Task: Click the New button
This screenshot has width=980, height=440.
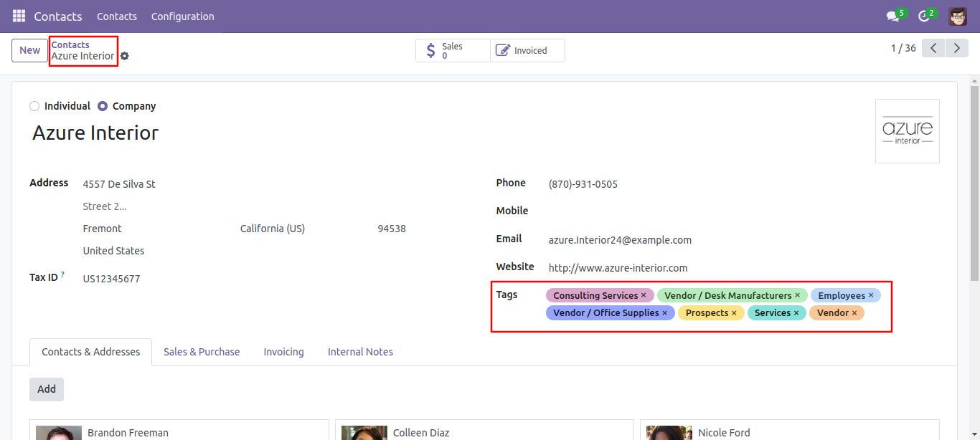Action: coord(30,50)
